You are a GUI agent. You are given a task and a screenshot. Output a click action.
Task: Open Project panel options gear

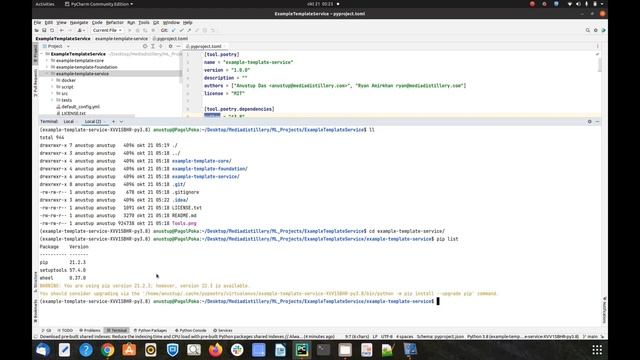click(x=171, y=46)
